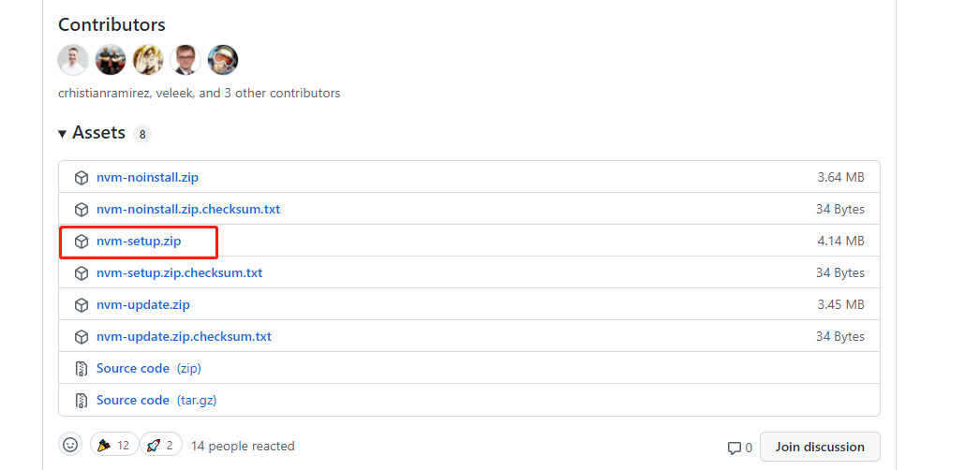Collapse the Assets section triangle
Screen dimensions: 980x470
[63, 134]
